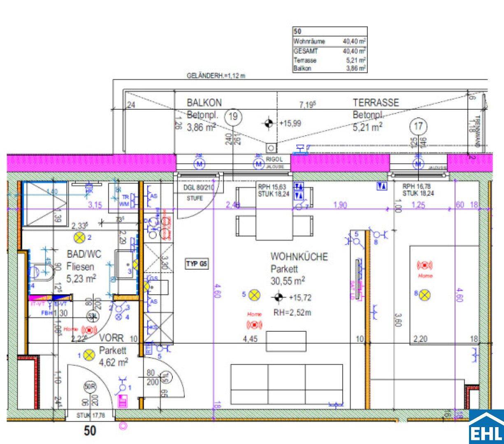
Task: Select the STUK 17,78 label at the entrance
Action: tap(91, 415)
